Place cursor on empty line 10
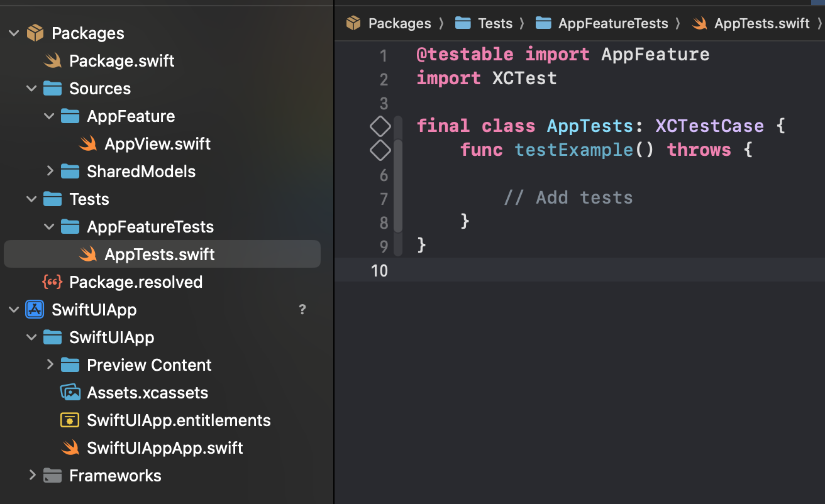The height and width of the screenshot is (504, 825). [x=566, y=271]
